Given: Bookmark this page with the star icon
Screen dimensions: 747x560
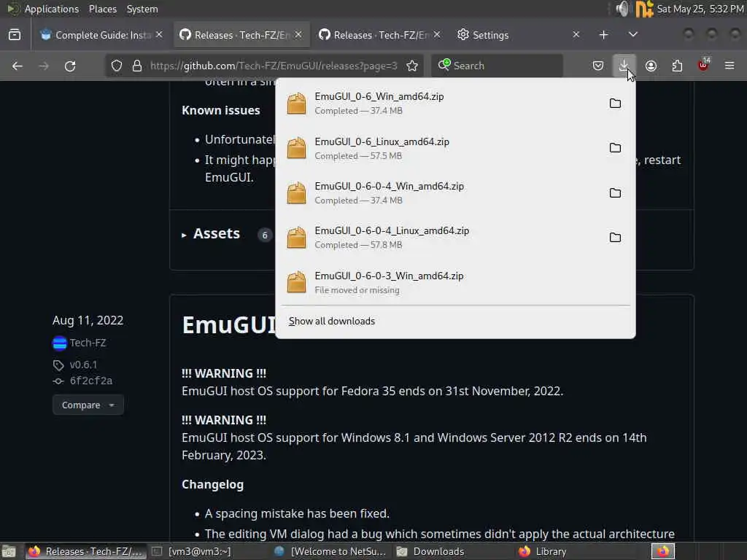Looking at the screenshot, I should [412, 66].
